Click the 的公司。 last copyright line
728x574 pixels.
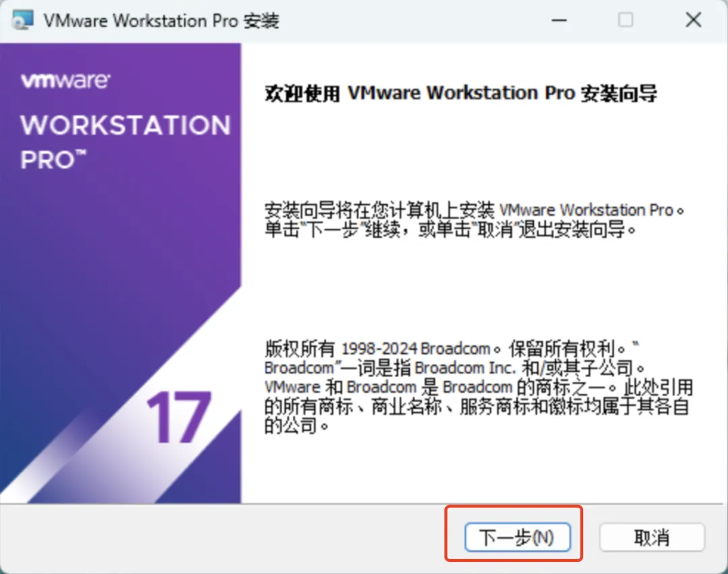tap(297, 426)
